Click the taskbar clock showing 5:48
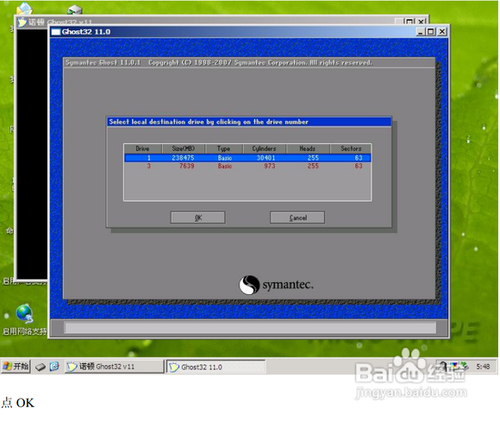The image size is (500, 421). pos(483,367)
